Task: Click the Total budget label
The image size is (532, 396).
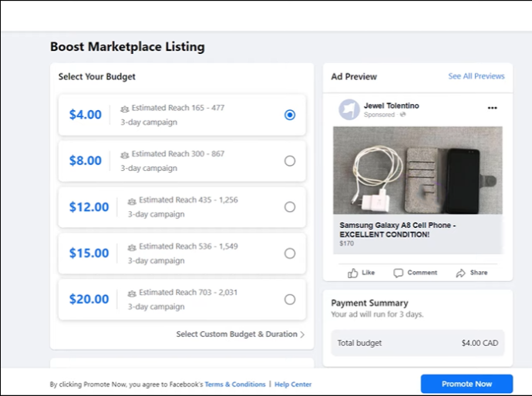Action: tap(359, 343)
